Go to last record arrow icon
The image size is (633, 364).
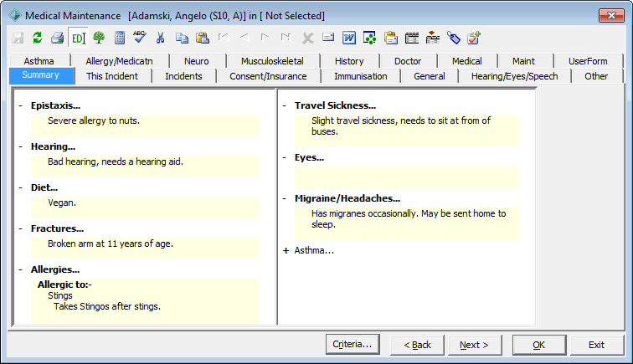(x=286, y=37)
